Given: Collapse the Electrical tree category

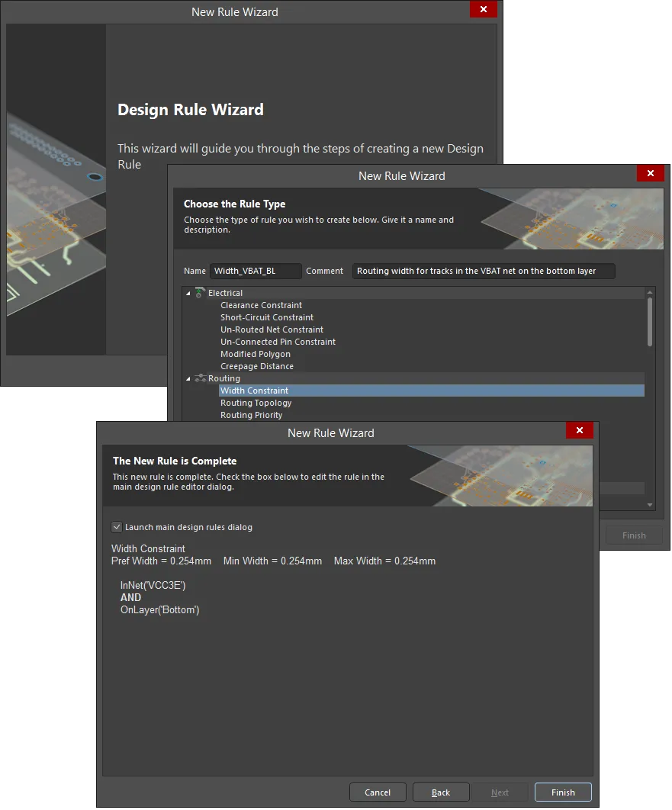Looking at the screenshot, I should coord(188,294).
